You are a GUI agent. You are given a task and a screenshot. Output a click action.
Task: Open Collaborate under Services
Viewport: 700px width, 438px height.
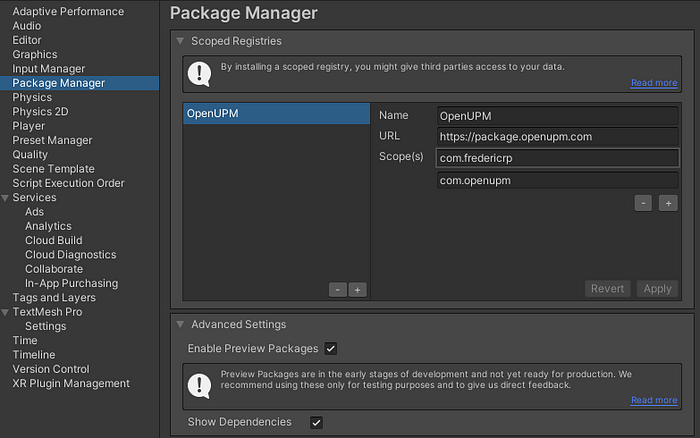click(54, 269)
